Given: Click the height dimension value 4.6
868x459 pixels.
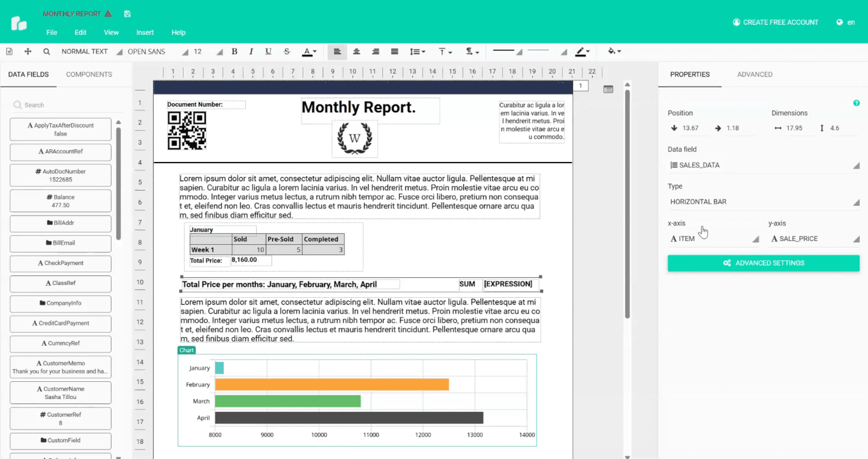Looking at the screenshot, I should (x=835, y=128).
